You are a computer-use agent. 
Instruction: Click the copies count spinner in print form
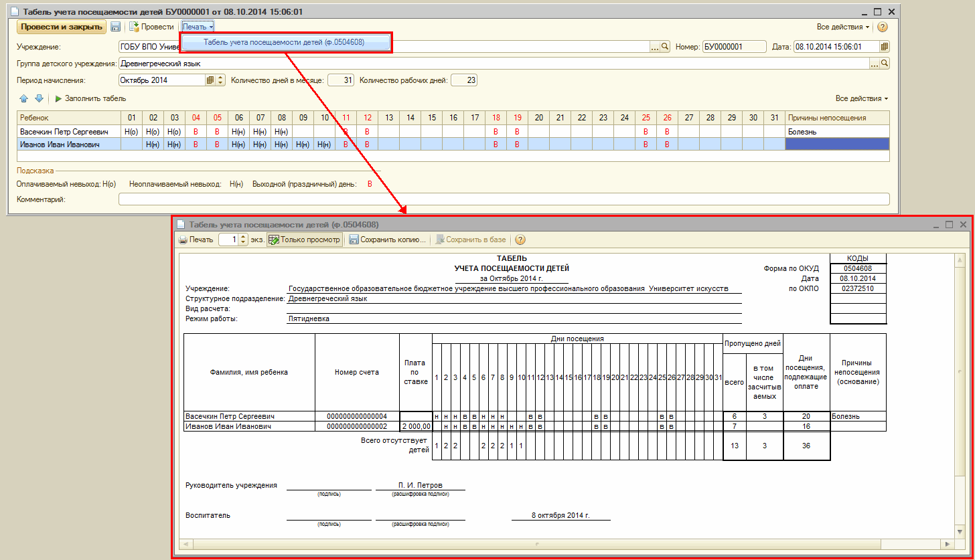[243, 240]
